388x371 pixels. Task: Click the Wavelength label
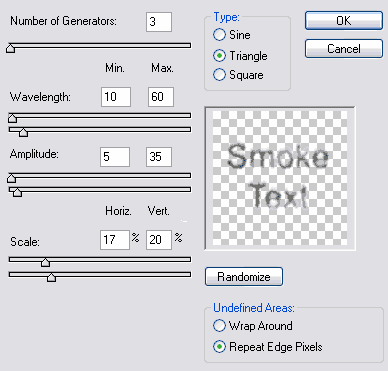pos(40,97)
